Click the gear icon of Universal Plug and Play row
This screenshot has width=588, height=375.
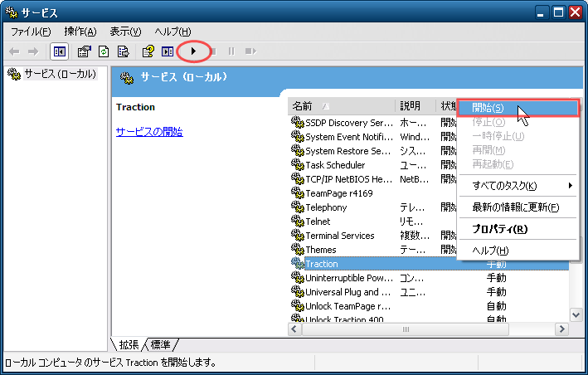pos(298,291)
